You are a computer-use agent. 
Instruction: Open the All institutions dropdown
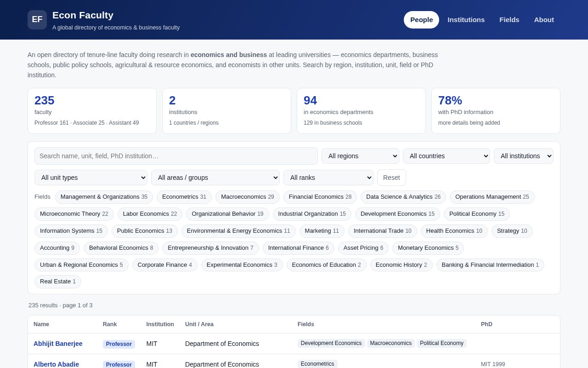(x=524, y=156)
